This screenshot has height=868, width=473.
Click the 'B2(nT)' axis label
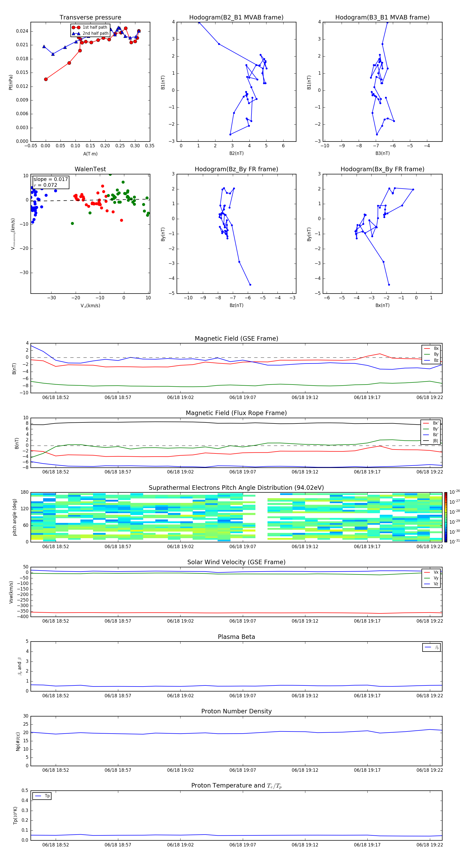[x=236, y=153]
